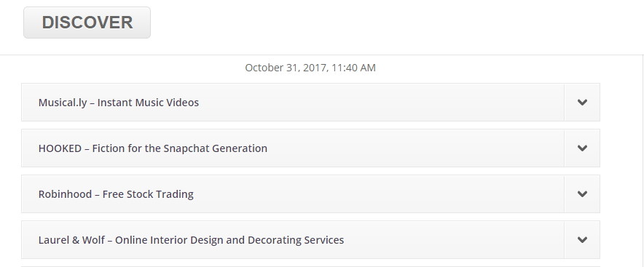Click the October 31, 2017 timestamp
The height and width of the screenshot is (267, 644).
coord(310,68)
